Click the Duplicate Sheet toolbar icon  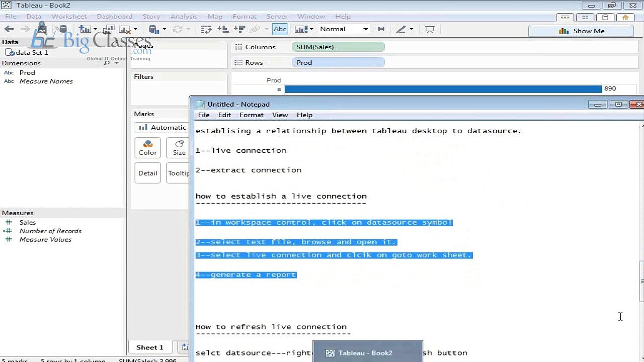tap(109, 29)
